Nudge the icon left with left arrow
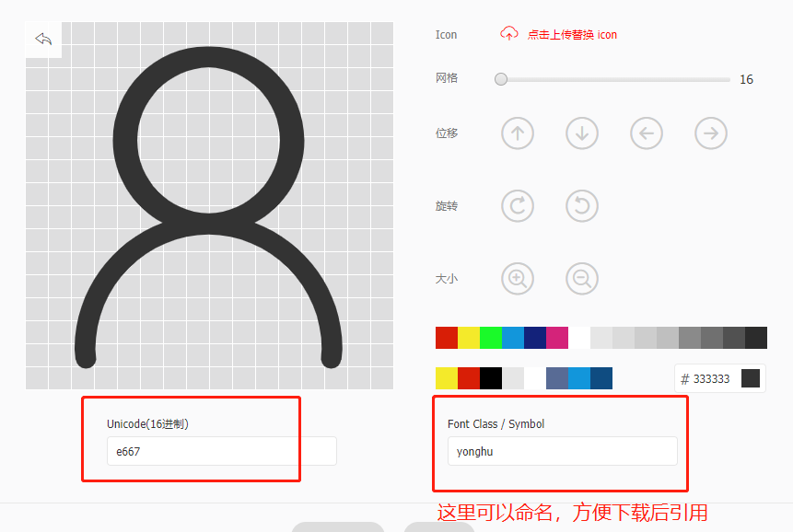Image resolution: width=793 pixels, height=532 pixels. tap(646, 133)
